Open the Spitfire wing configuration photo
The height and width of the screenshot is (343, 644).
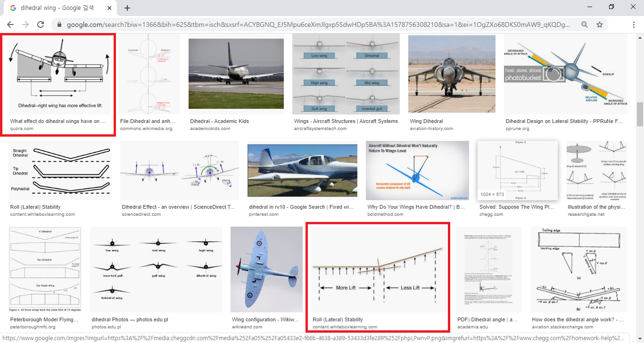point(266,269)
